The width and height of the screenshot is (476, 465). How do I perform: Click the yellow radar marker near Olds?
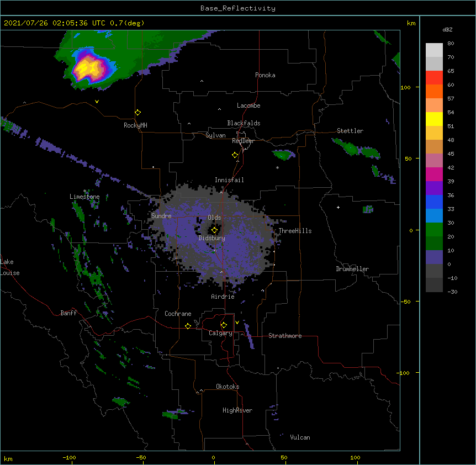tap(214, 230)
